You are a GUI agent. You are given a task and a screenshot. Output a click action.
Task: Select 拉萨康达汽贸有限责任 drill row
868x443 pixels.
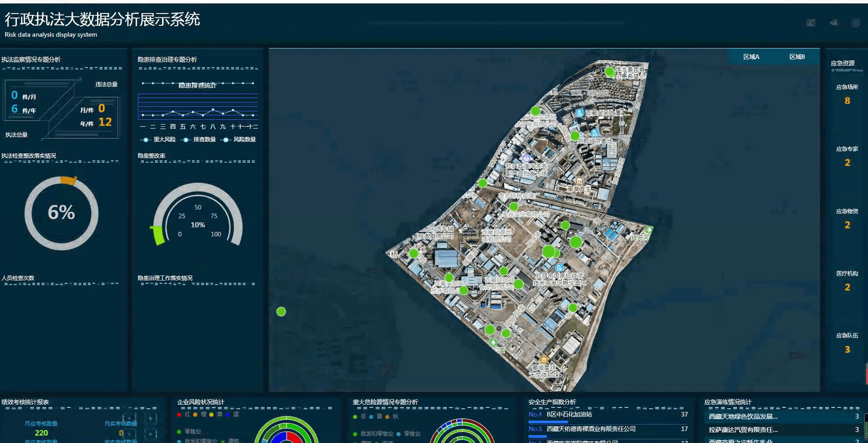[783, 429]
